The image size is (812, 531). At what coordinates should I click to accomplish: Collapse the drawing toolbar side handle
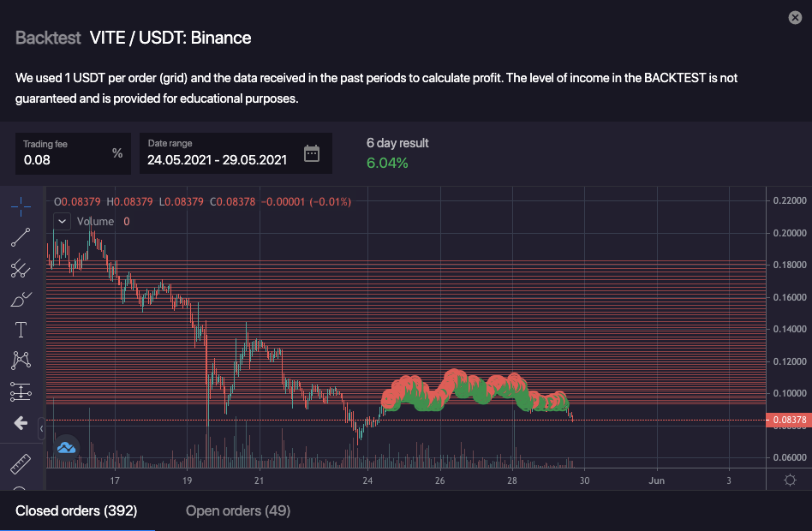tap(41, 425)
